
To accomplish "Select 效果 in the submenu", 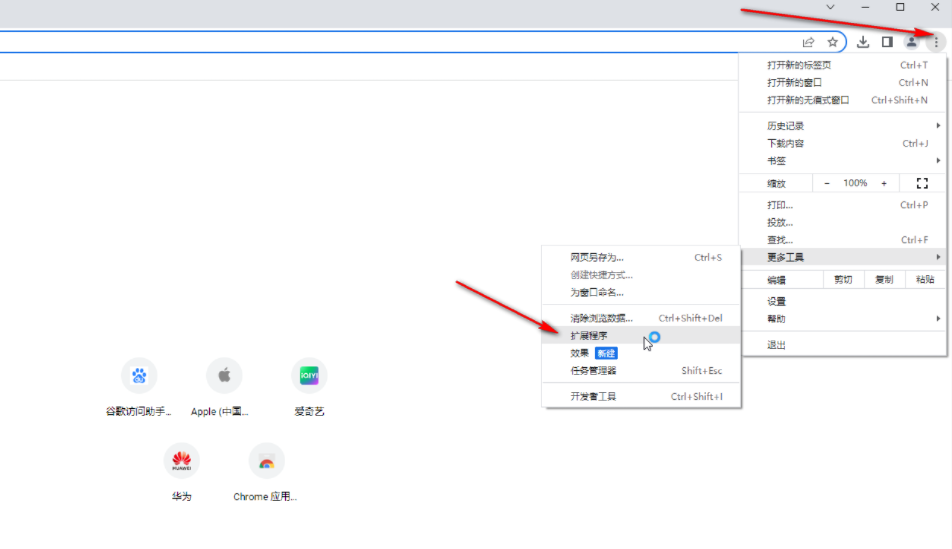I will coord(641,353).
